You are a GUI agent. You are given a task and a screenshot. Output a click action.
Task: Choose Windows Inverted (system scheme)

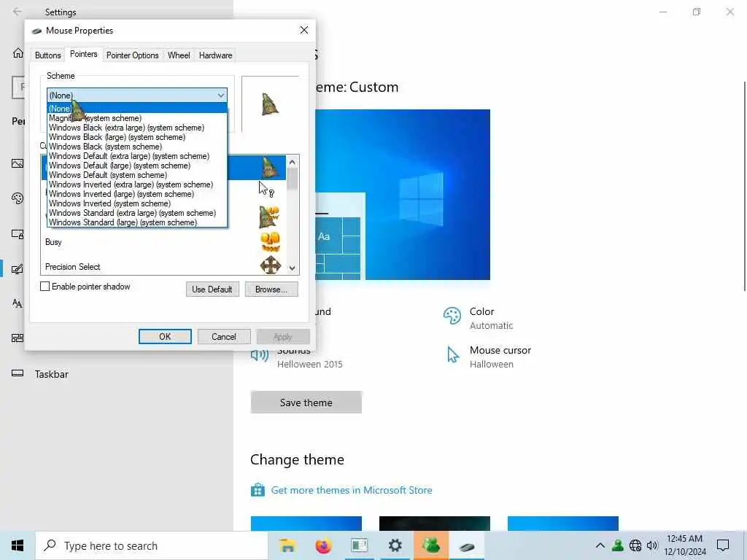point(137,204)
